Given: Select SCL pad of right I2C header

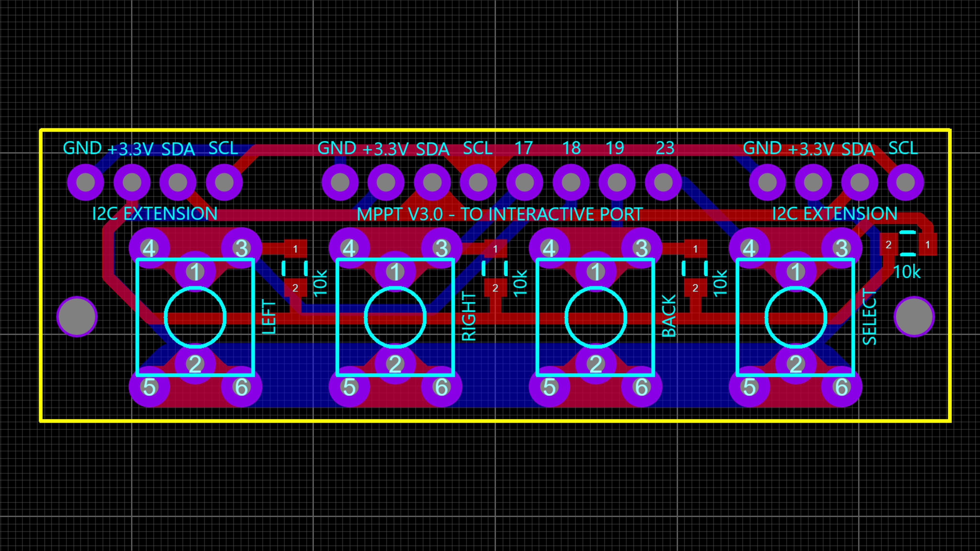Looking at the screenshot, I should [x=905, y=182].
